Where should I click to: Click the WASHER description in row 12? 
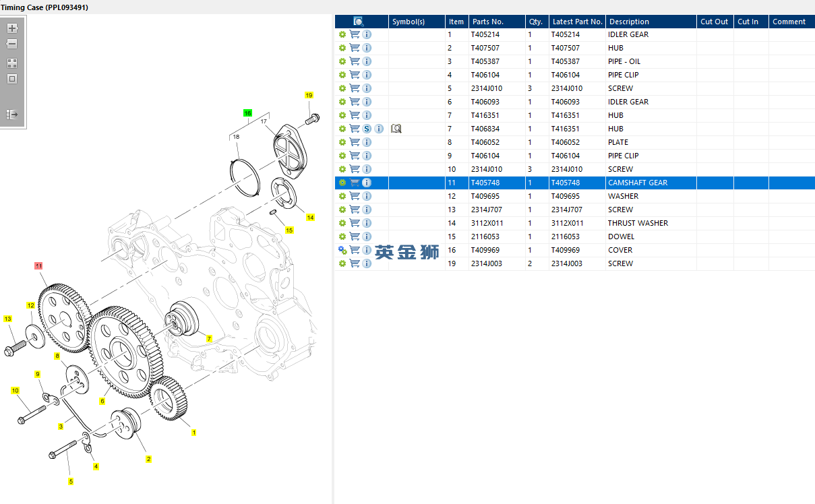pyautogui.click(x=623, y=196)
